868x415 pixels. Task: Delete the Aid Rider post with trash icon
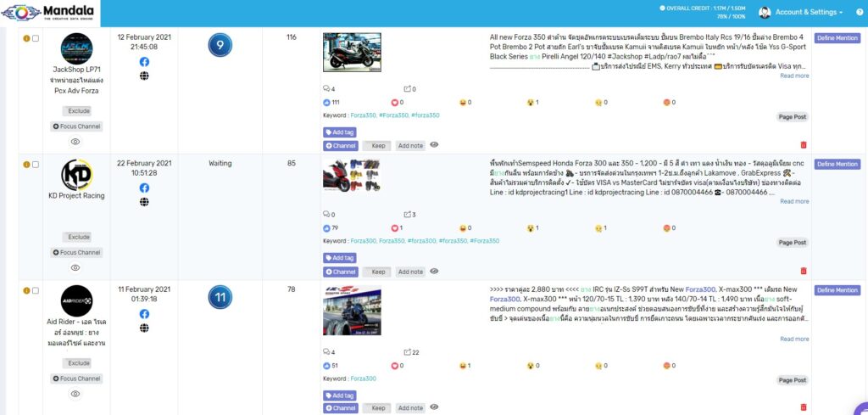[x=804, y=408]
